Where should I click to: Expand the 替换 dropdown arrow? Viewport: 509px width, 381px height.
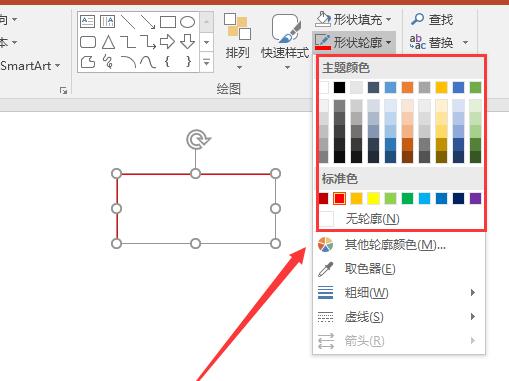click(465, 43)
